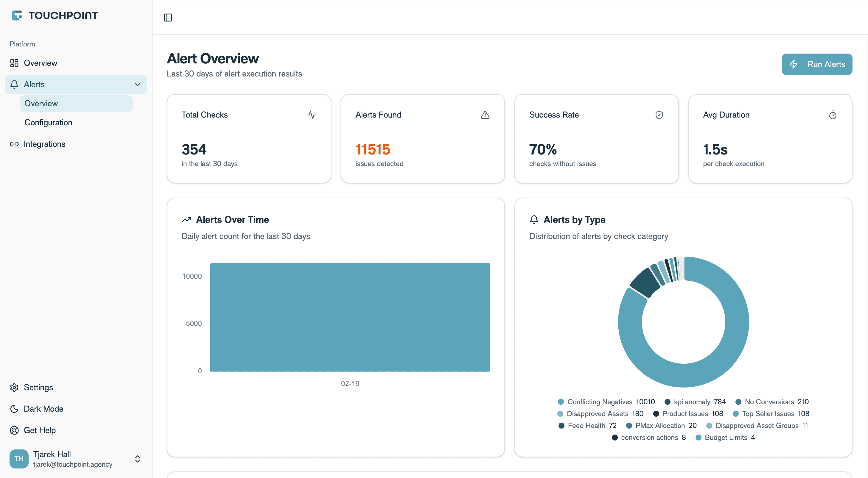Click the Avg Duration stopwatch icon

pyautogui.click(x=832, y=115)
